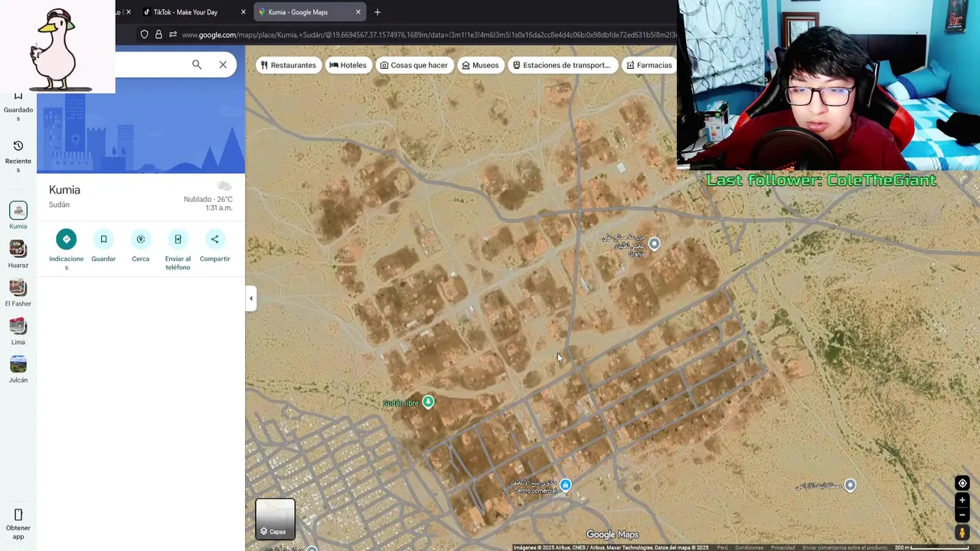The width and height of the screenshot is (980, 551).
Task: Close the TikTok browser tab
Action: [243, 12]
